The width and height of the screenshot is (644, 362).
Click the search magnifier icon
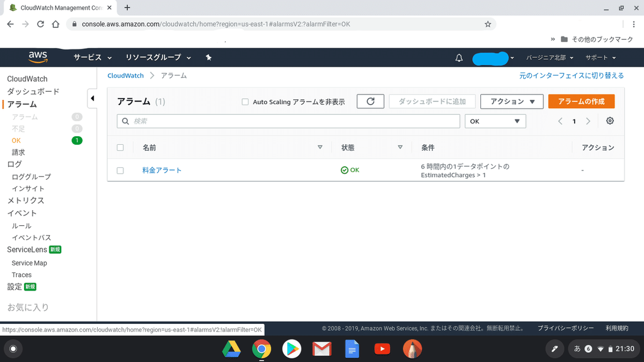coord(126,121)
